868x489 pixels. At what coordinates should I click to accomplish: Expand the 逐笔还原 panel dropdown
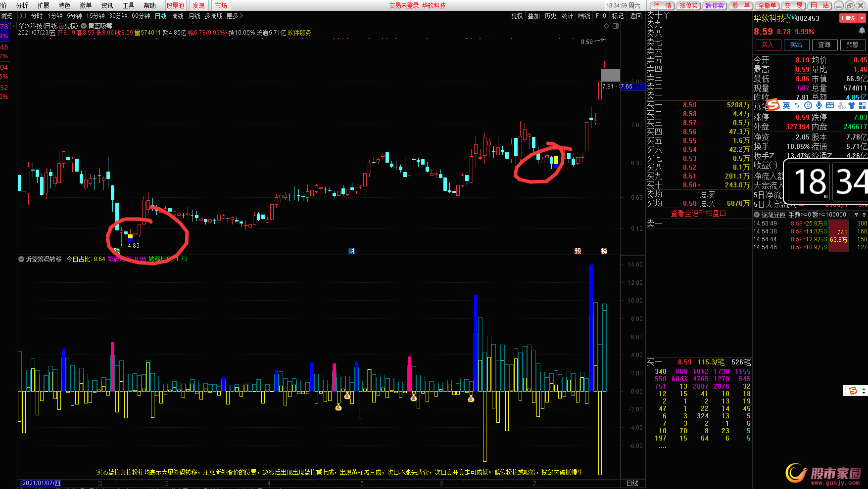(x=757, y=215)
